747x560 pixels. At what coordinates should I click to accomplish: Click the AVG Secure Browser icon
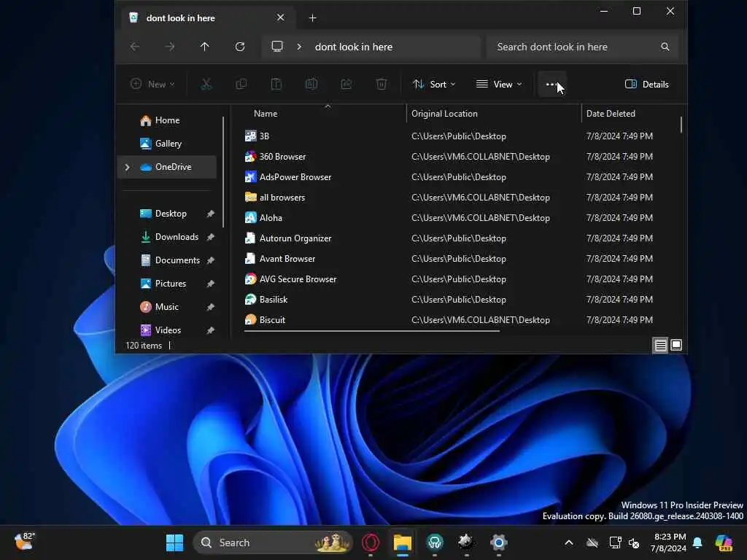coord(251,279)
